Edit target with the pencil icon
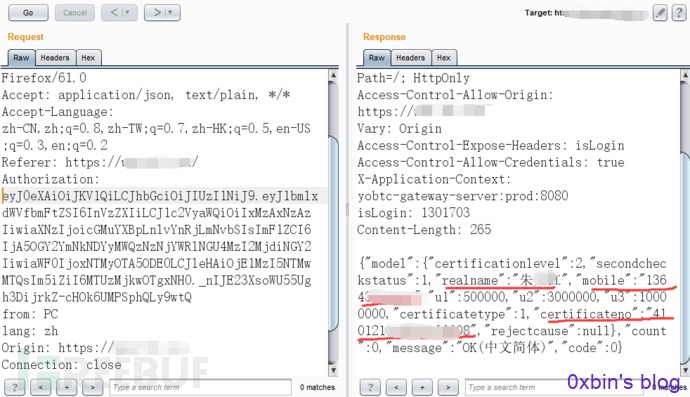This screenshot has width=690, height=397. tap(660, 13)
